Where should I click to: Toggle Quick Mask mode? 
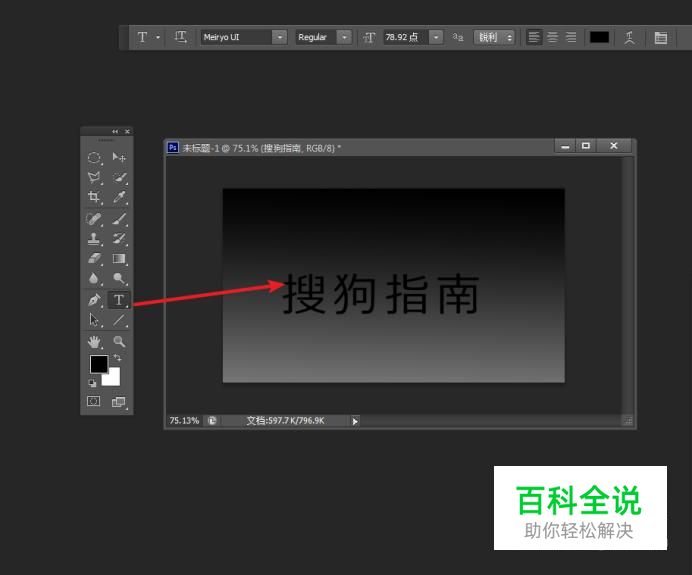pyautogui.click(x=94, y=401)
